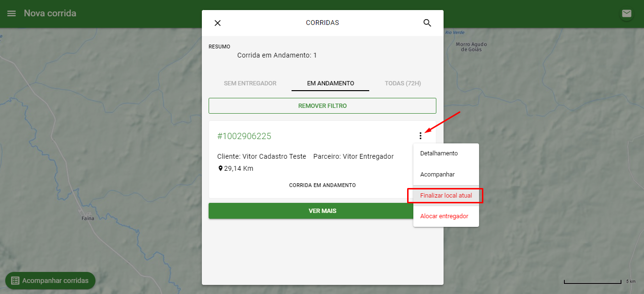644x294 pixels.
Task: Click Morro Agudo de Goiás map label
Action: pos(471,47)
